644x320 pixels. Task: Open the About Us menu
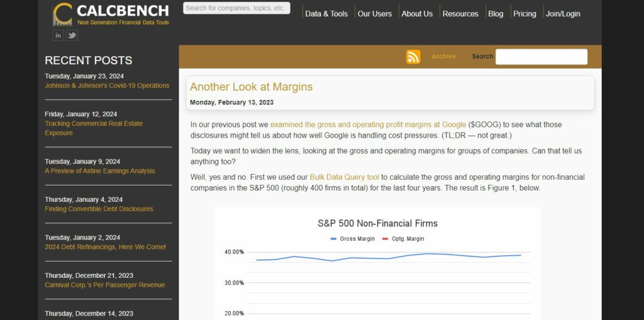coord(417,14)
